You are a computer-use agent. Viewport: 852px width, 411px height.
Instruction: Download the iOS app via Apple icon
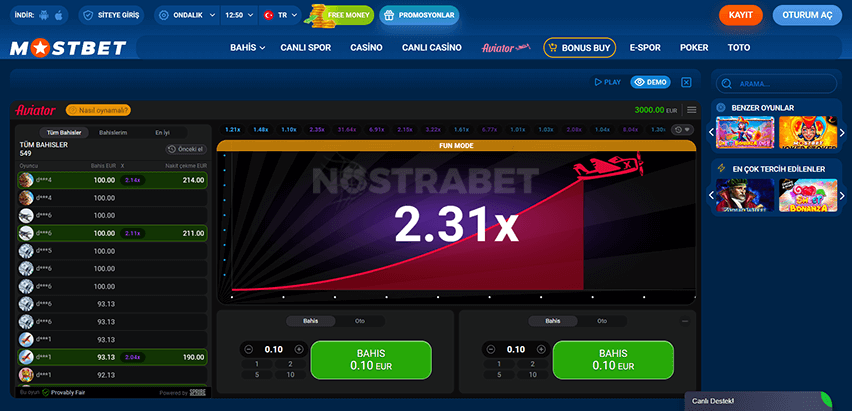(58, 15)
